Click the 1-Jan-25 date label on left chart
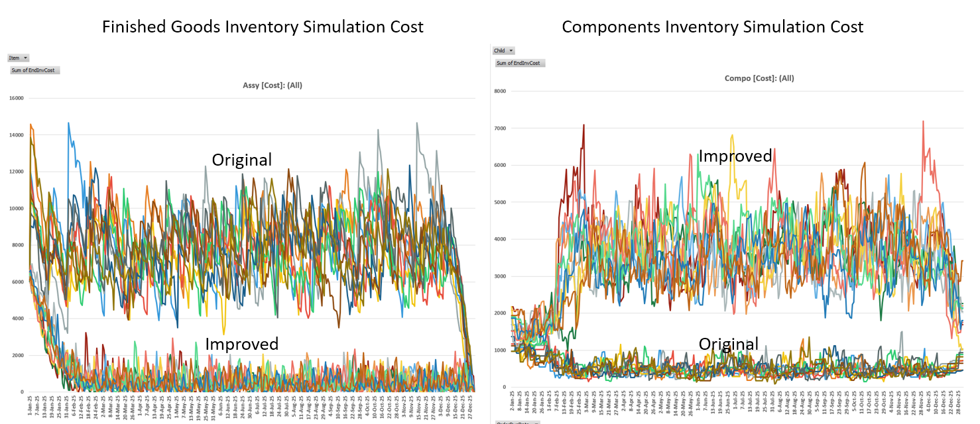The image size is (980, 424). [x=31, y=405]
